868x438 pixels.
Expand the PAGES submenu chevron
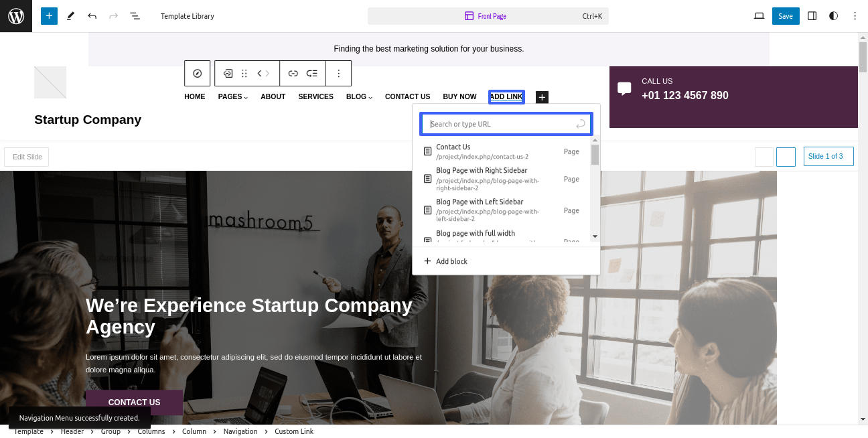(246, 98)
